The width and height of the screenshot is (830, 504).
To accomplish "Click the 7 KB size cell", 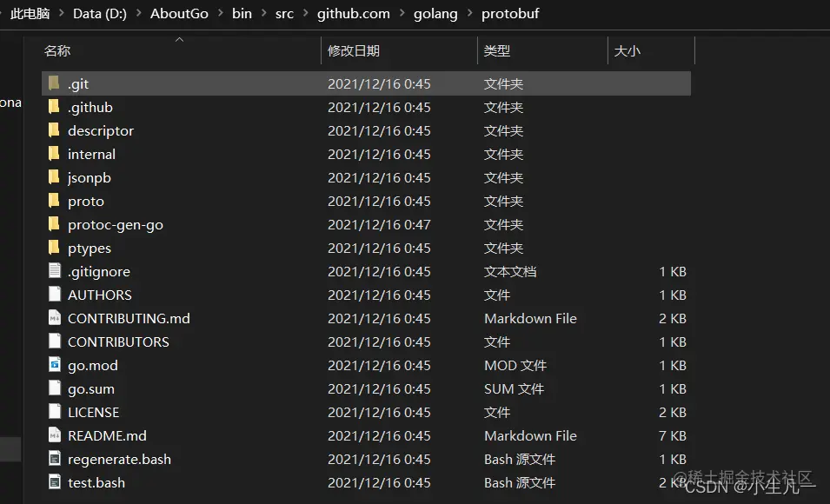I will tap(673, 435).
